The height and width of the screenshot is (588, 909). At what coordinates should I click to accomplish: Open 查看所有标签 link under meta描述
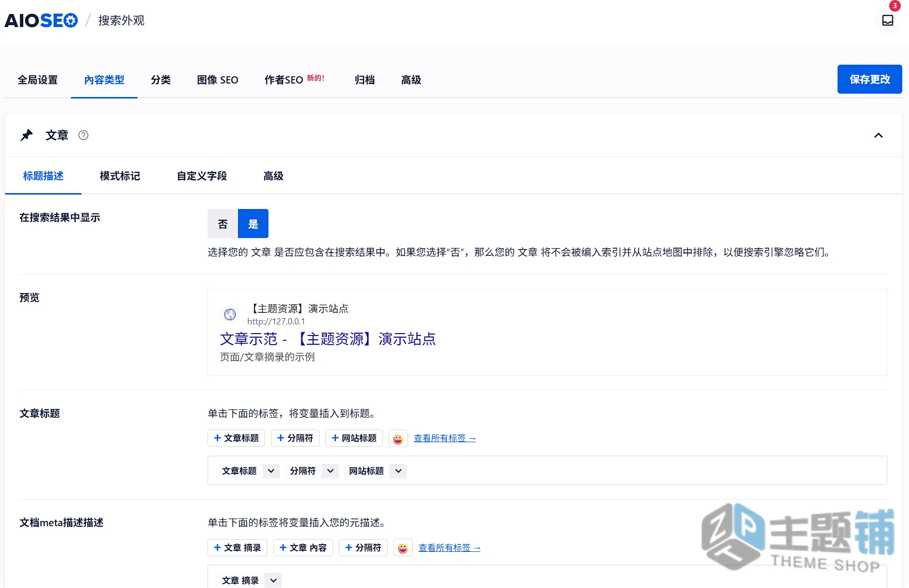pos(449,547)
